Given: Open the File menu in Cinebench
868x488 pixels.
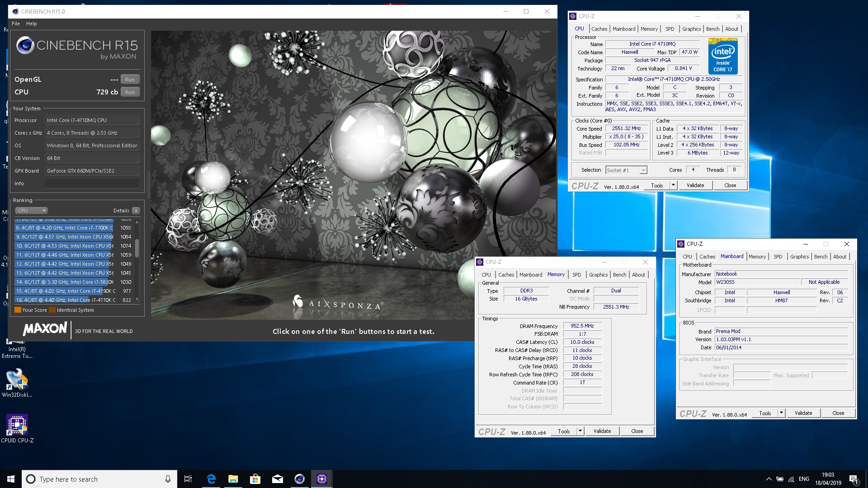Looking at the screenshot, I should (16, 23).
